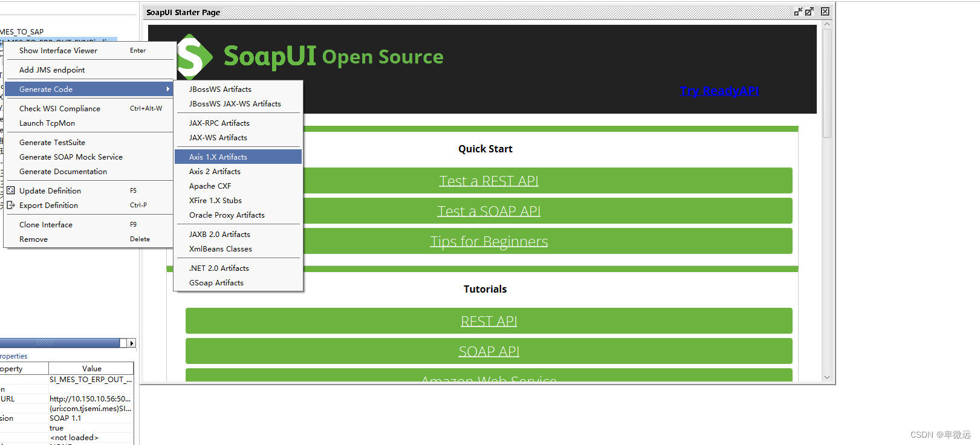
Task: Open the REST API tutorial link
Action: pos(488,321)
